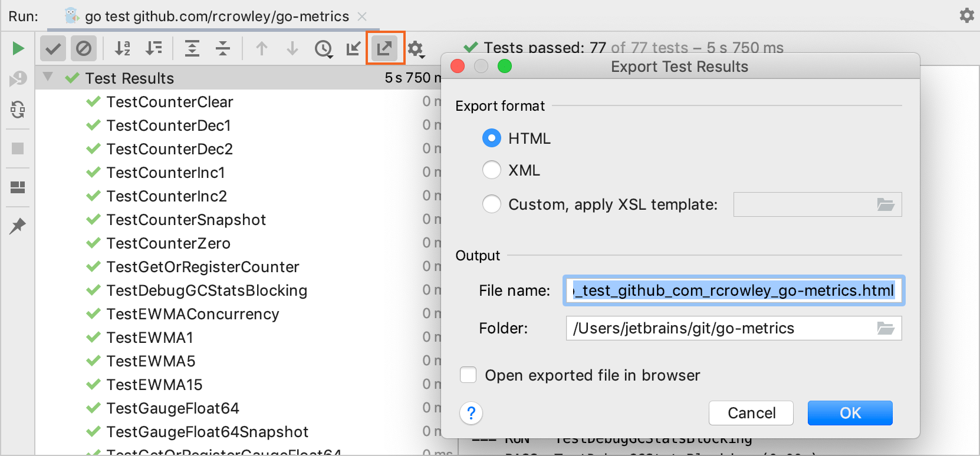Go to next failed test arrow

coord(292,48)
